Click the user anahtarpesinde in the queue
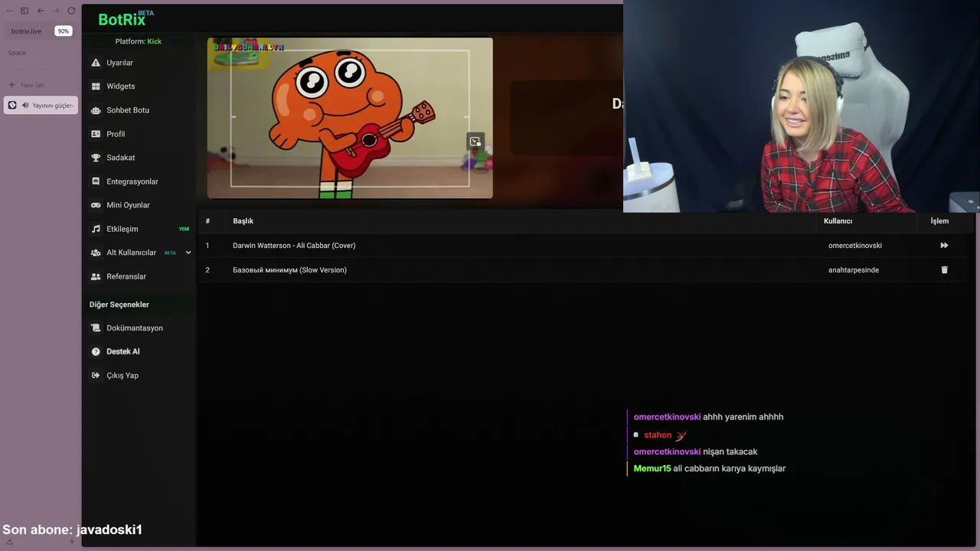 tap(853, 270)
